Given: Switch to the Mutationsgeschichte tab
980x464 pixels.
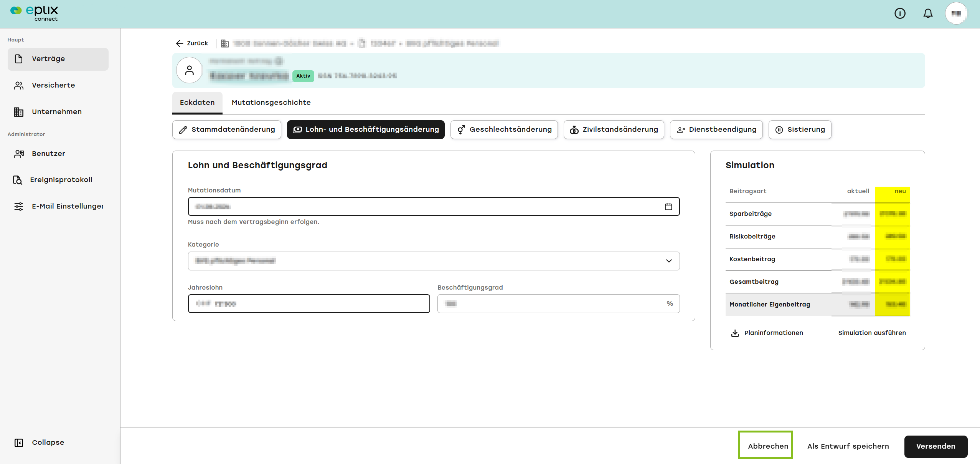Looking at the screenshot, I should point(271,103).
